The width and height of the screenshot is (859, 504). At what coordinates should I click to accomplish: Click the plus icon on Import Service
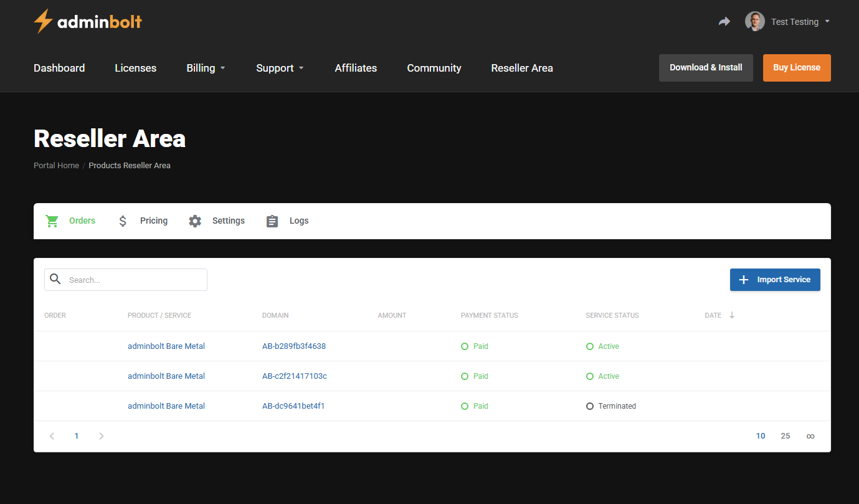(x=743, y=280)
